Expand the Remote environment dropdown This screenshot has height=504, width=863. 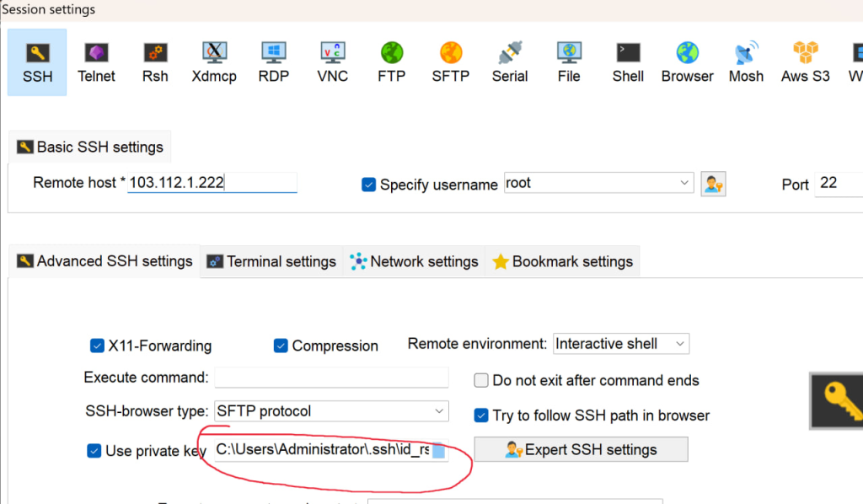point(679,344)
